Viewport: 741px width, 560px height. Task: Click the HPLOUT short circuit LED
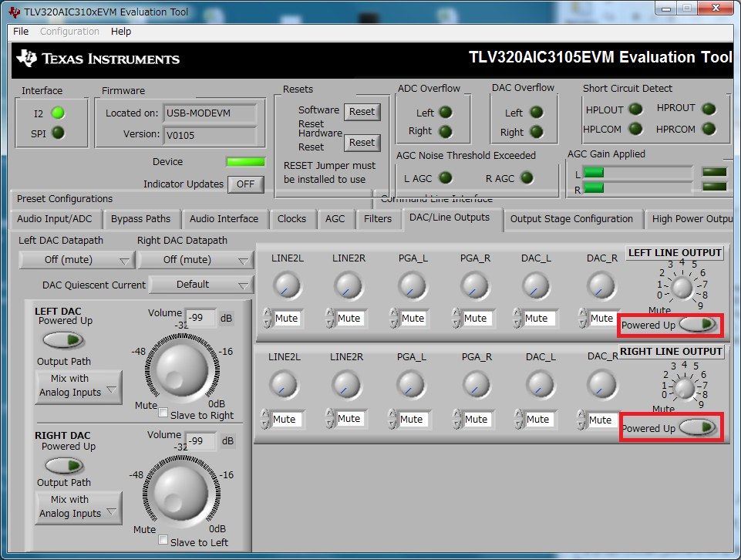click(x=635, y=110)
